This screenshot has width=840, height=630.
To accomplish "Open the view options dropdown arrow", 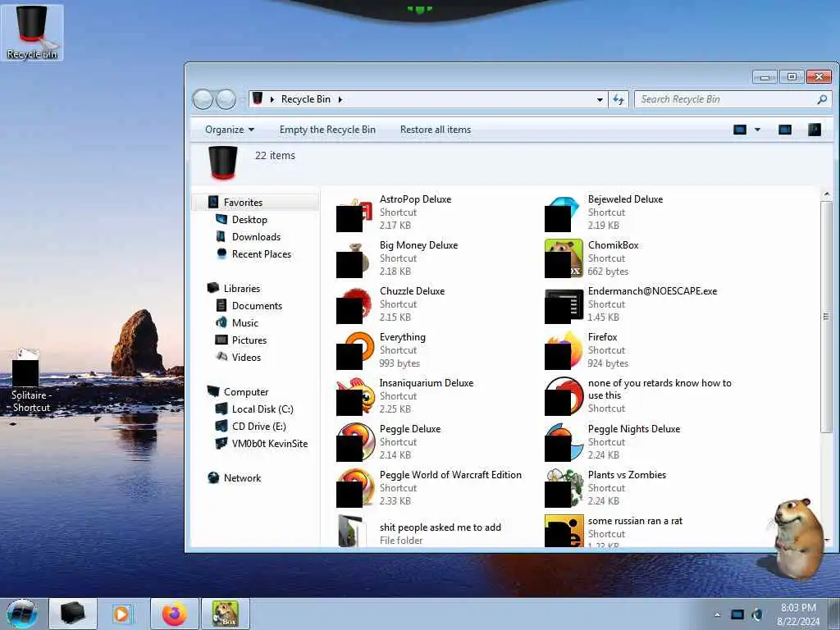I will tap(757, 130).
